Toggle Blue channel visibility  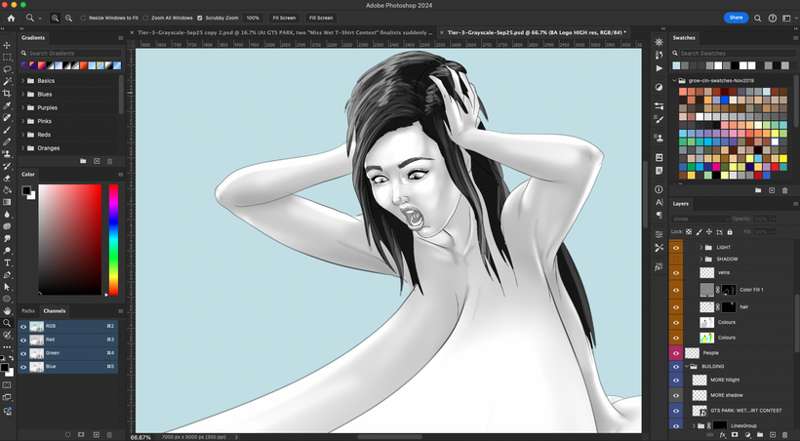click(23, 366)
